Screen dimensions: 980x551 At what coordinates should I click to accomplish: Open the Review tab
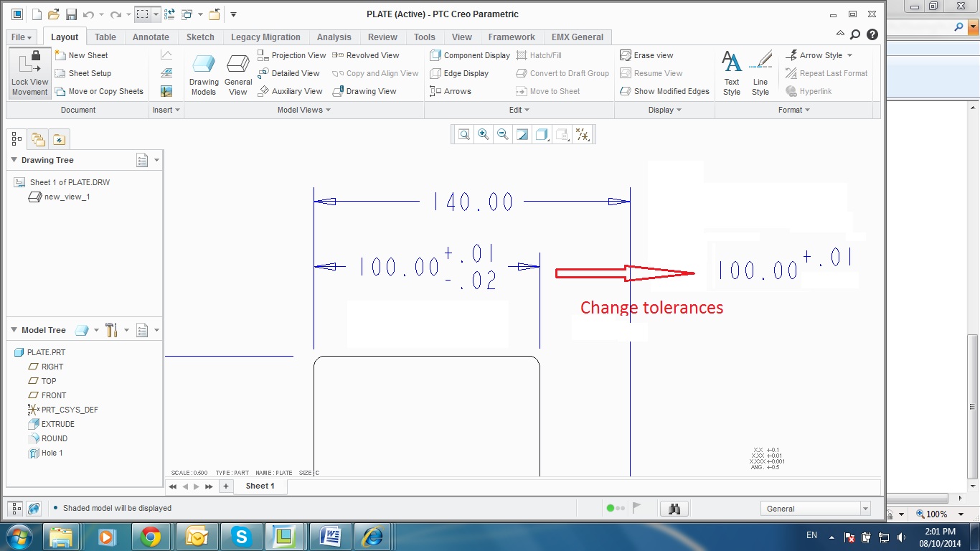click(x=382, y=37)
